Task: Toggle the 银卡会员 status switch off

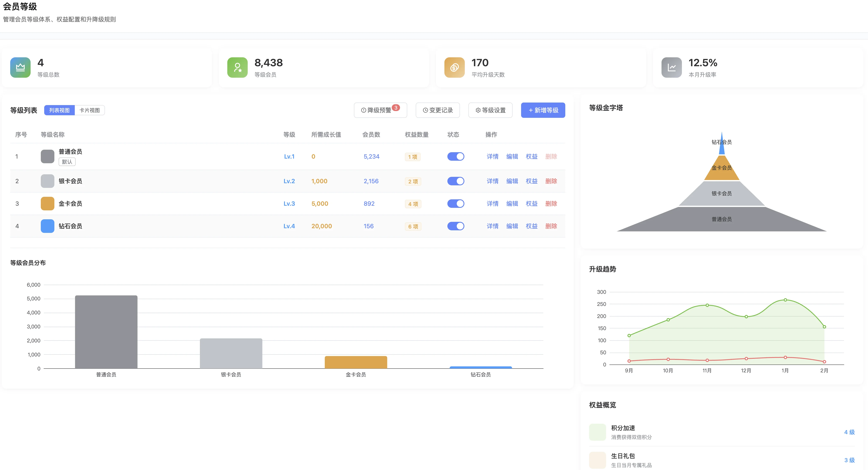Action: [x=456, y=181]
